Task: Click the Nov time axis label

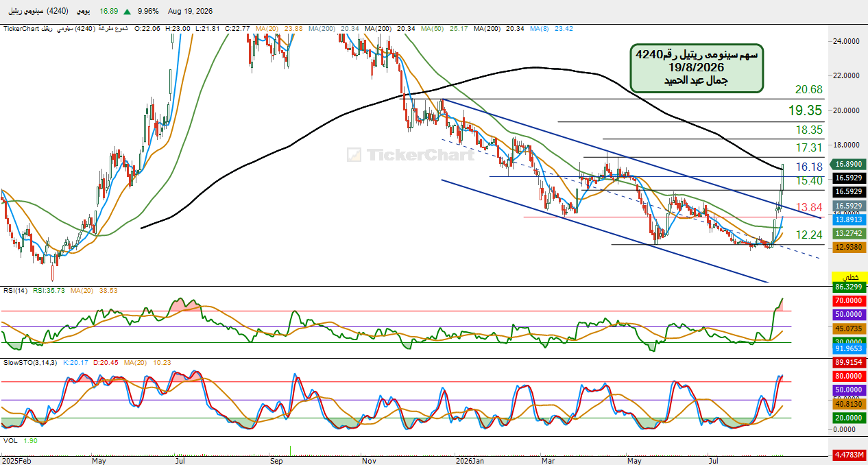Action: point(370,461)
